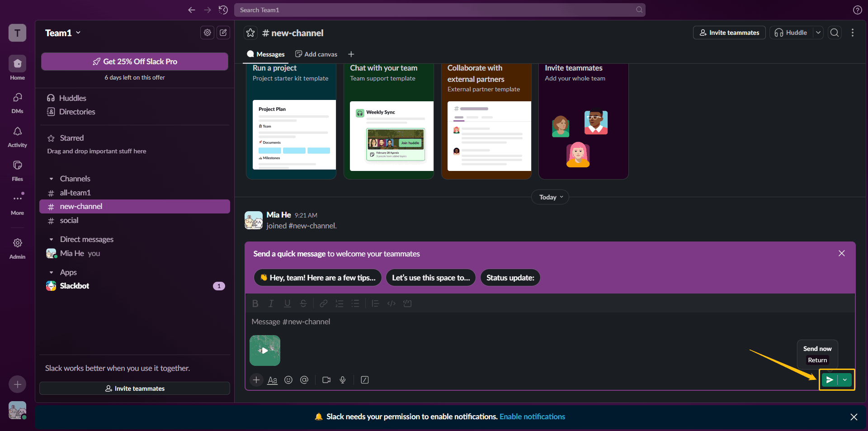Open the Home sidebar icon
This screenshot has width=868, height=431.
[x=17, y=67]
